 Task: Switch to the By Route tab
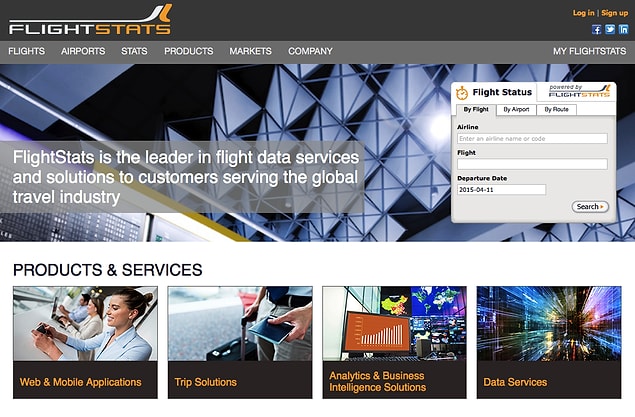(556, 110)
